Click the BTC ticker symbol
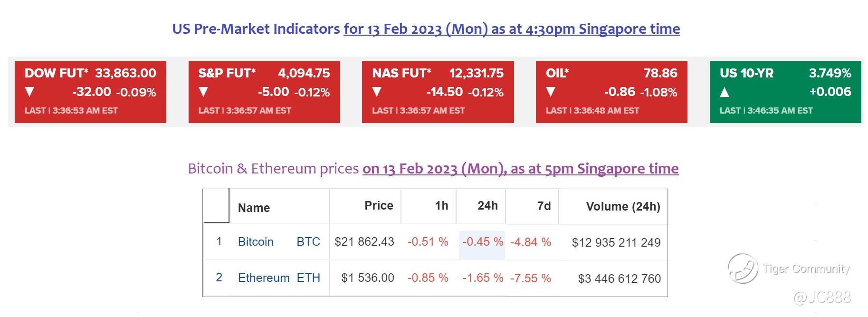This screenshot has height=317, width=868. click(308, 241)
